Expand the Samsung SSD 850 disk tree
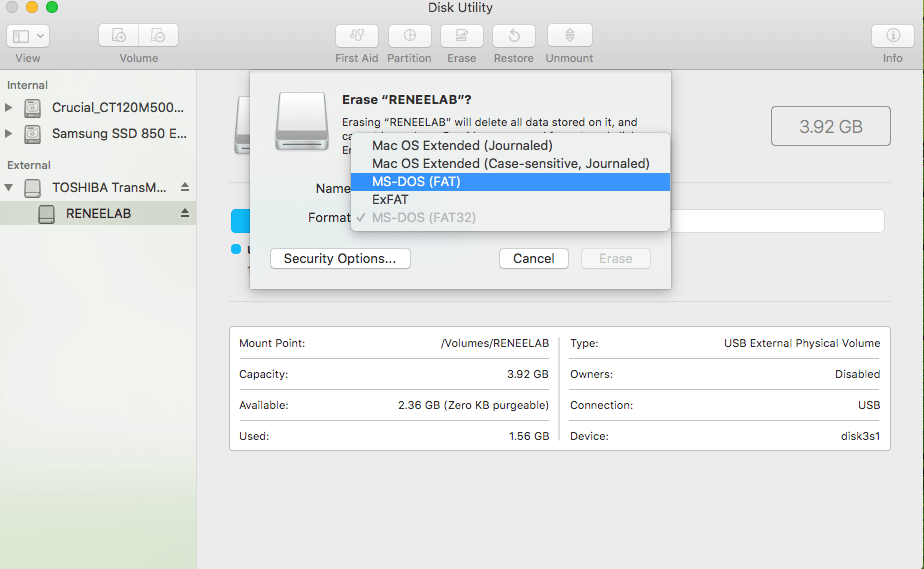Image resolution: width=924 pixels, height=569 pixels. pyautogui.click(x=9, y=133)
